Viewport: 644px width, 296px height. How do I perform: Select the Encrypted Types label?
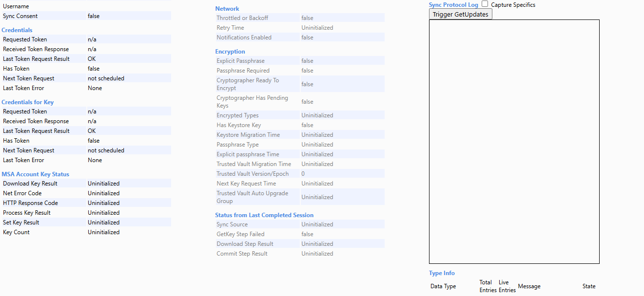tap(237, 115)
